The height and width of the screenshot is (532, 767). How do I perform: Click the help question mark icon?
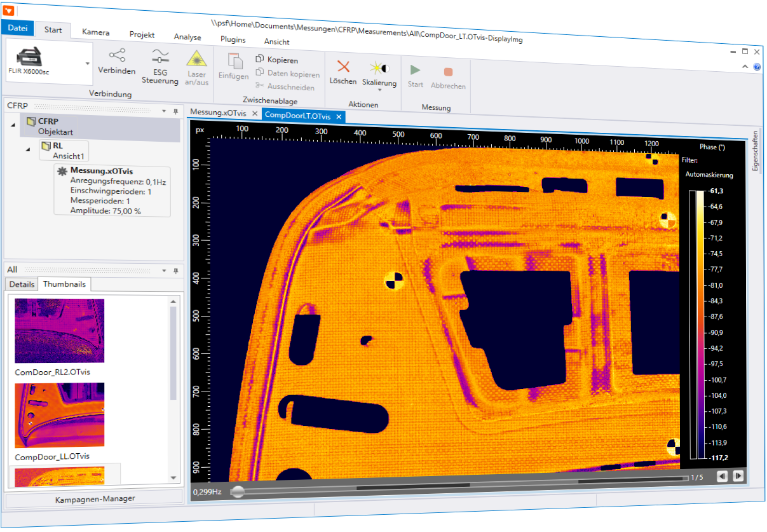[757, 66]
